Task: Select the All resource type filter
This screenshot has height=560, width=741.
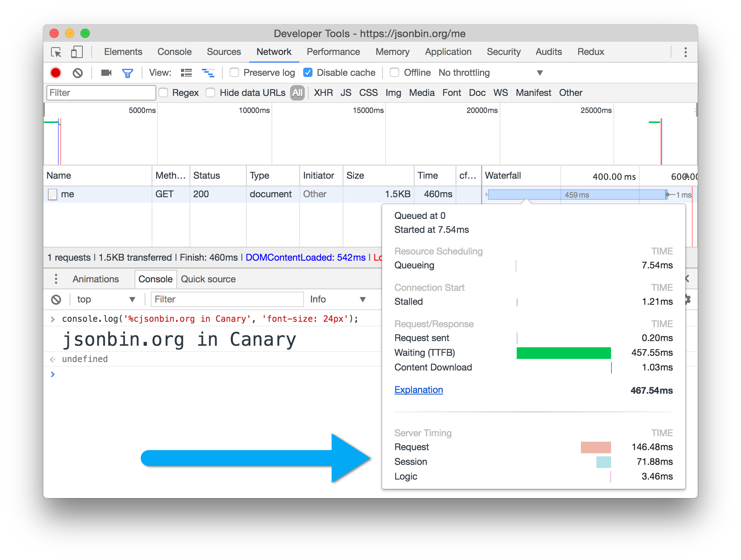Action: (x=297, y=93)
